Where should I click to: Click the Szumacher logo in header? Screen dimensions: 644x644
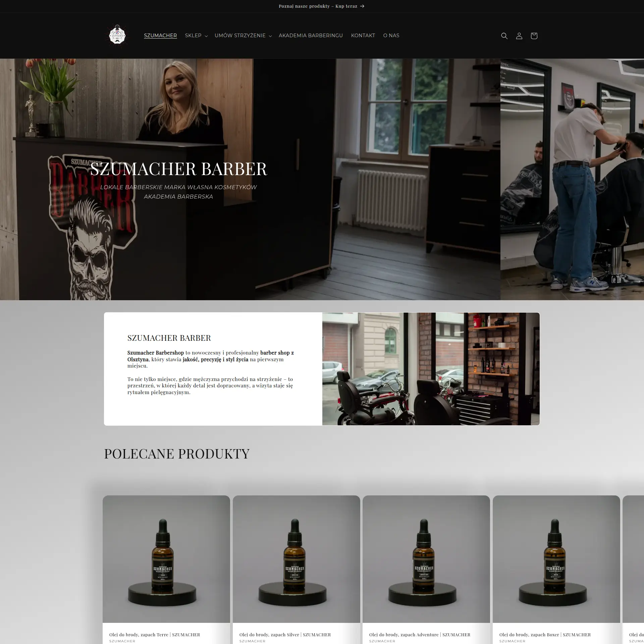tap(117, 36)
